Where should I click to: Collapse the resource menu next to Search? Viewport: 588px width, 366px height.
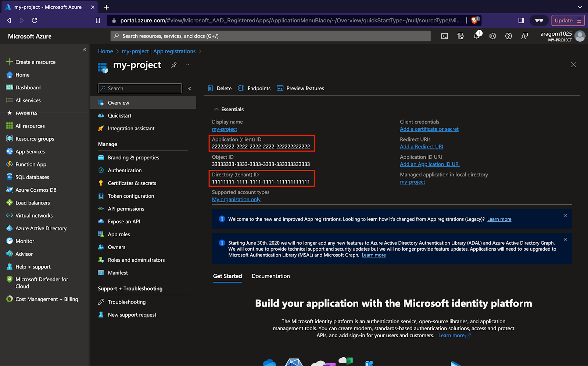point(190,88)
